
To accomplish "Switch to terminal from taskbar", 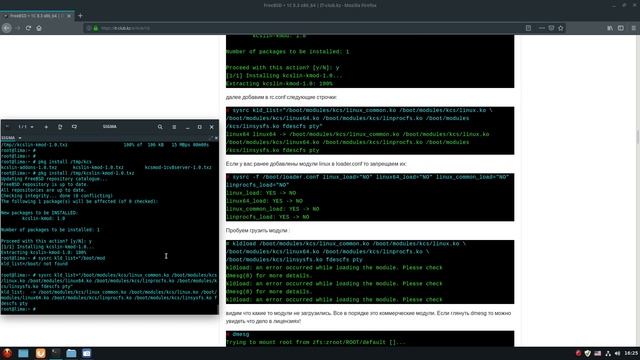I will tap(56, 353).
